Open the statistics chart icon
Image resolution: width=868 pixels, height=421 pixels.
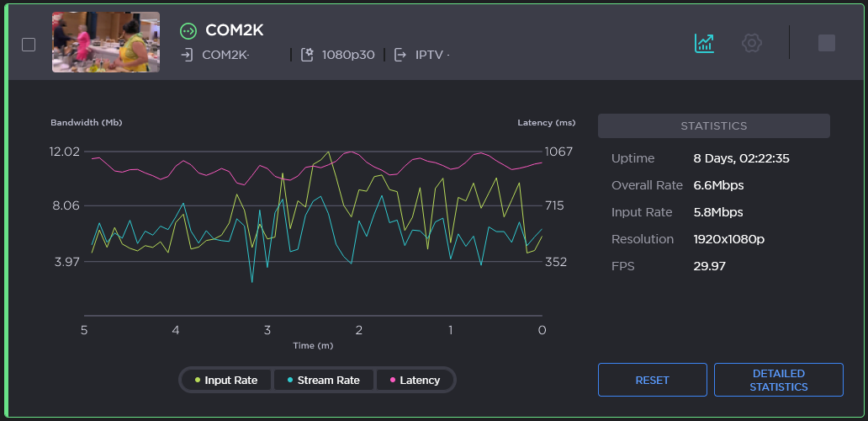click(704, 43)
